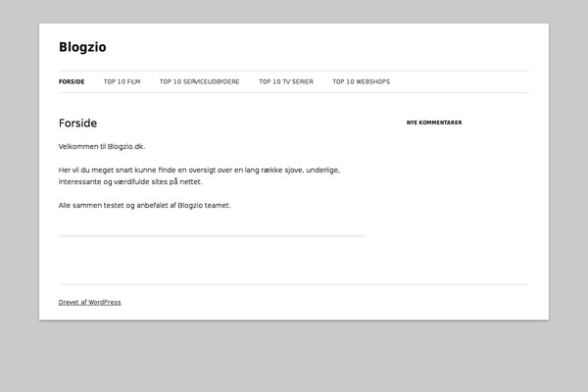Click the Alle sammen testet og anbefalet sentence
588x392 pixels.
[144, 205]
